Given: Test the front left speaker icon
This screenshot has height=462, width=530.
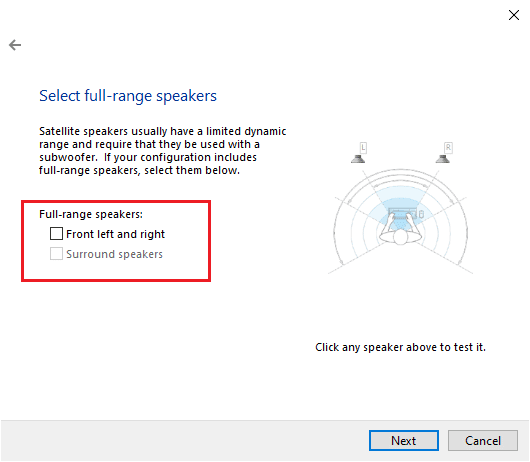Looking at the screenshot, I should (x=358, y=159).
